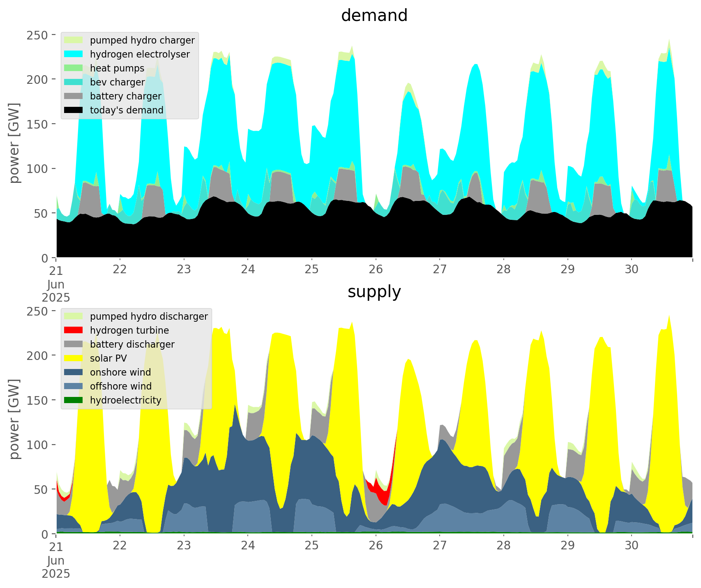The height and width of the screenshot is (588, 701).
Task: Click the red hydrogen turbine legend swatch
Action: click(74, 330)
